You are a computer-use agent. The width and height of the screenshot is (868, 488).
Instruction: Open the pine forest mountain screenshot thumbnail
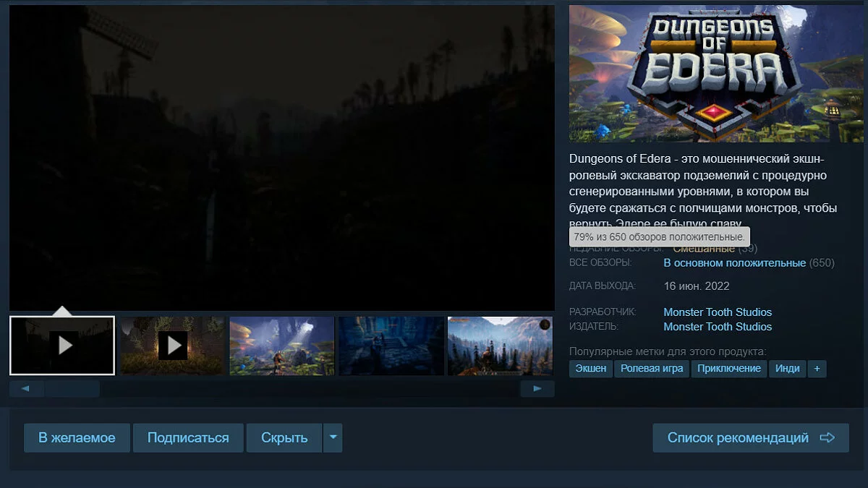pyautogui.click(x=501, y=346)
